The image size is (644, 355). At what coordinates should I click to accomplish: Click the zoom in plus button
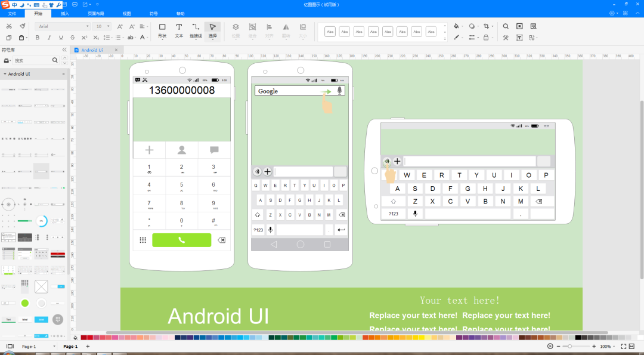click(x=593, y=347)
